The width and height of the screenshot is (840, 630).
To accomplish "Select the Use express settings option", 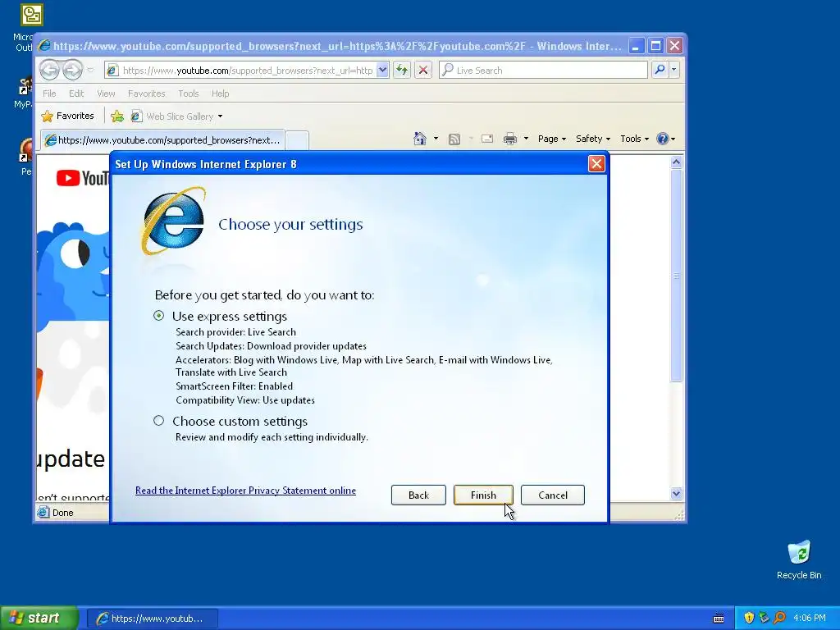I will pyautogui.click(x=158, y=316).
